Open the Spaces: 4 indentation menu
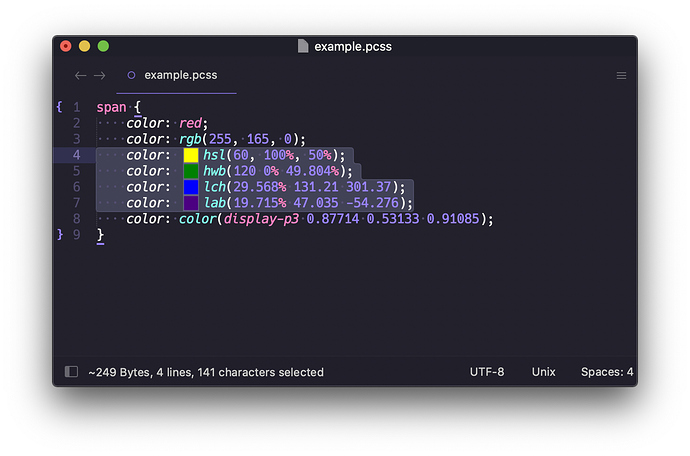 click(x=607, y=372)
